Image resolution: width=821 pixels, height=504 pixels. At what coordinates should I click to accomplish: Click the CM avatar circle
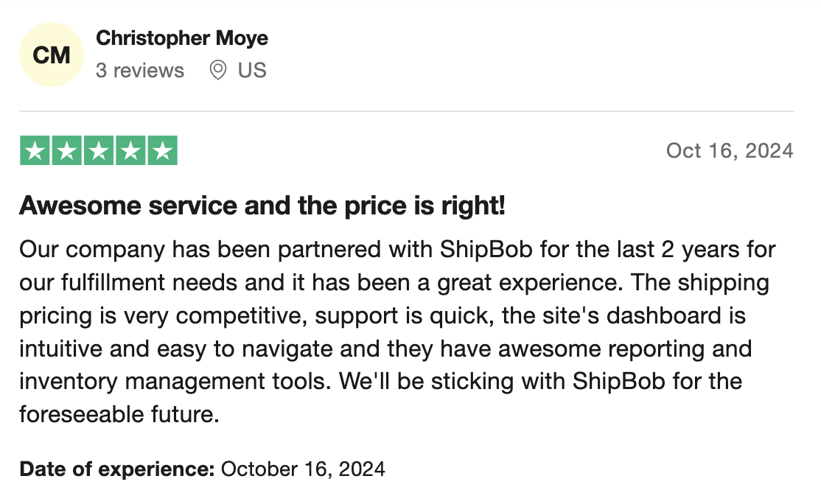click(52, 55)
